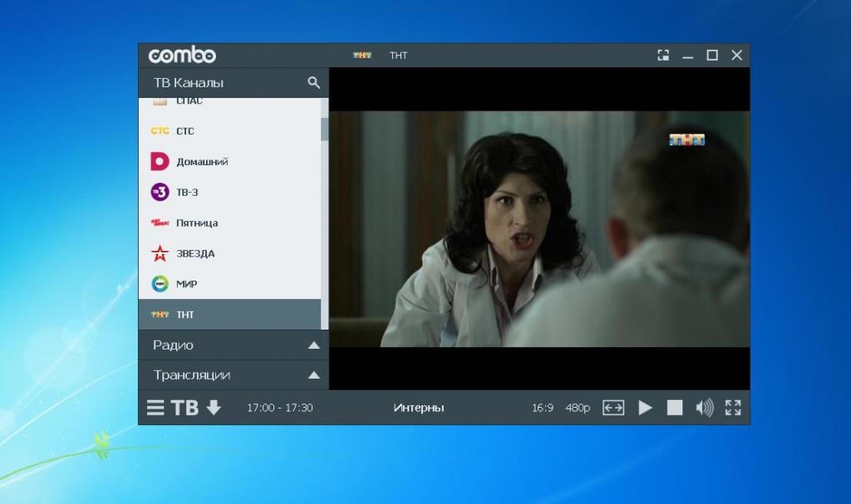Click the channel list scrollbar thumb
Image resolution: width=851 pixels, height=504 pixels.
click(x=325, y=130)
